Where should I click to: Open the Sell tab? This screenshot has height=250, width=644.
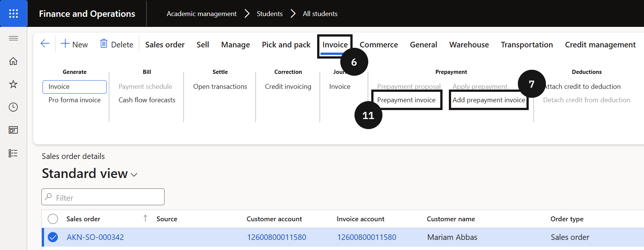[x=203, y=45]
